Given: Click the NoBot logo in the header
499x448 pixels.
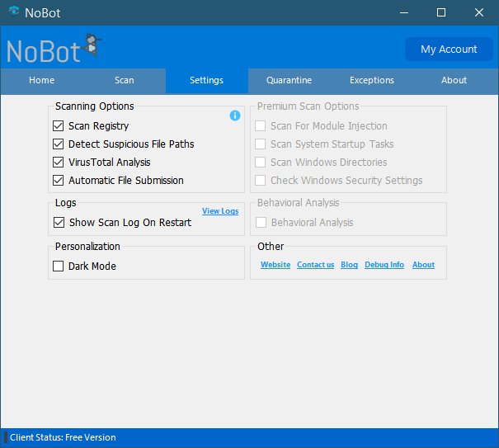Looking at the screenshot, I should 54,49.
